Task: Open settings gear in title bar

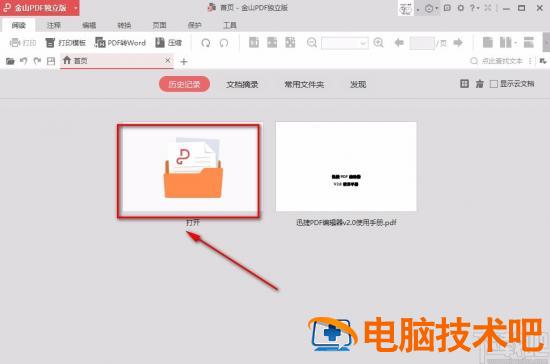Action: point(461,8)
